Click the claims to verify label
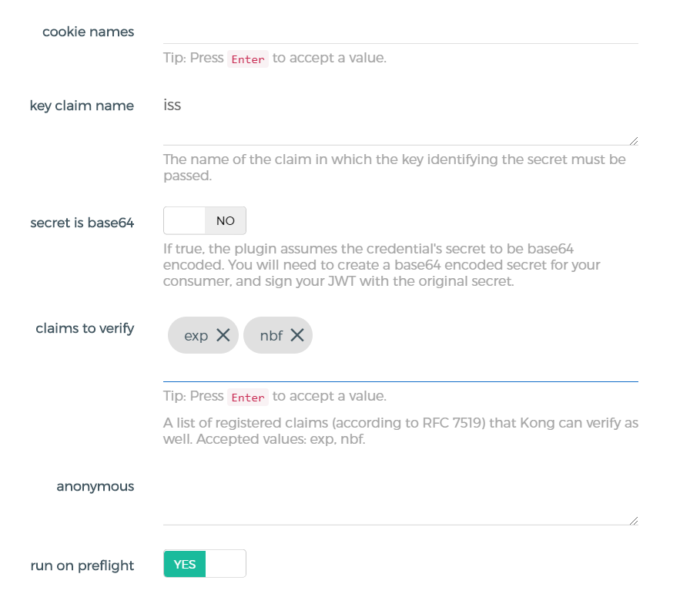The image size is (700, 594). pyautogui.click(x=85, y=328)
